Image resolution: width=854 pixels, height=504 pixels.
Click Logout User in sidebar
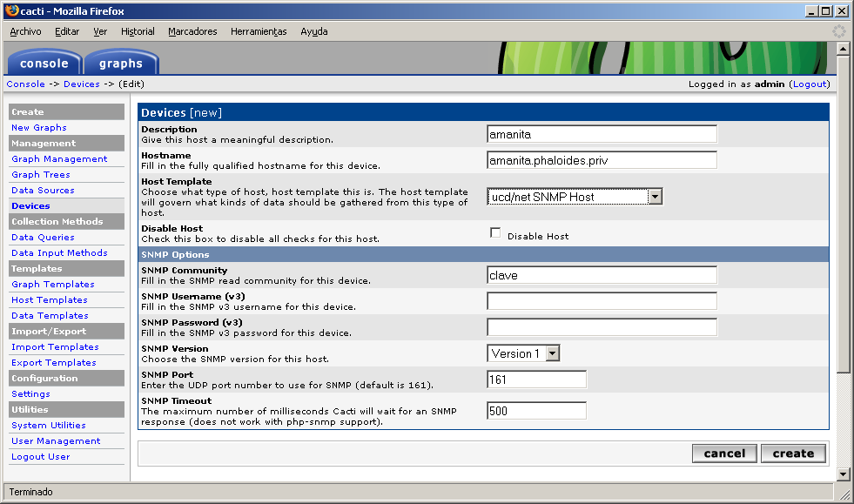[41, 457]
